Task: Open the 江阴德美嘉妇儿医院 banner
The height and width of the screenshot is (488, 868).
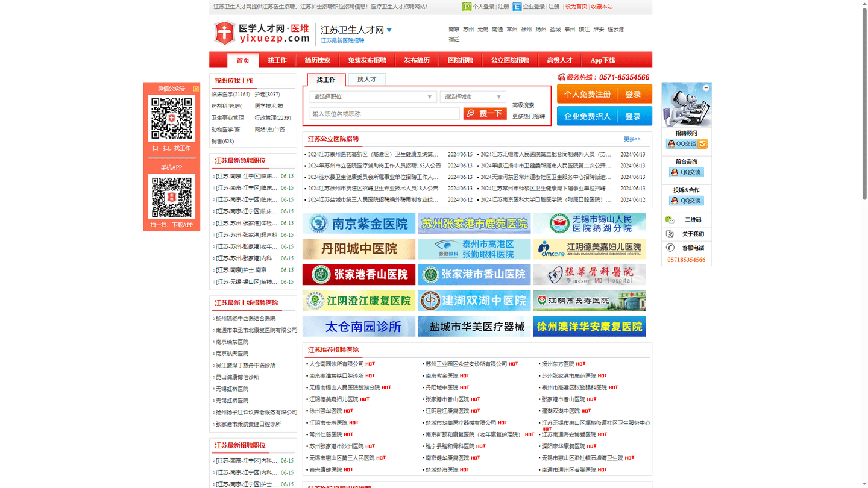Action: pos(589,249)
